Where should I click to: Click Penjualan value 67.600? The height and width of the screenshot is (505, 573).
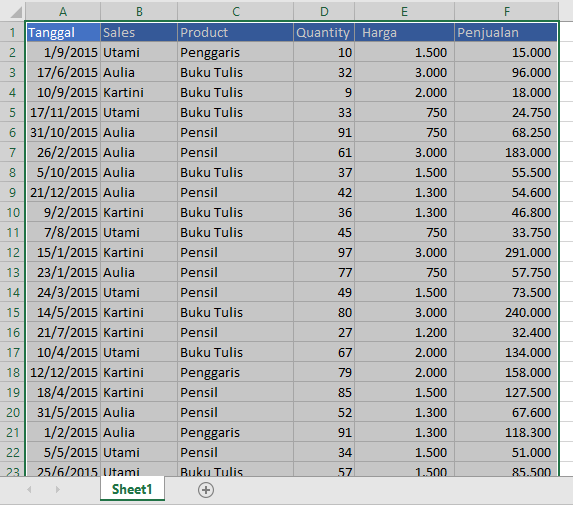click(506, 413)
